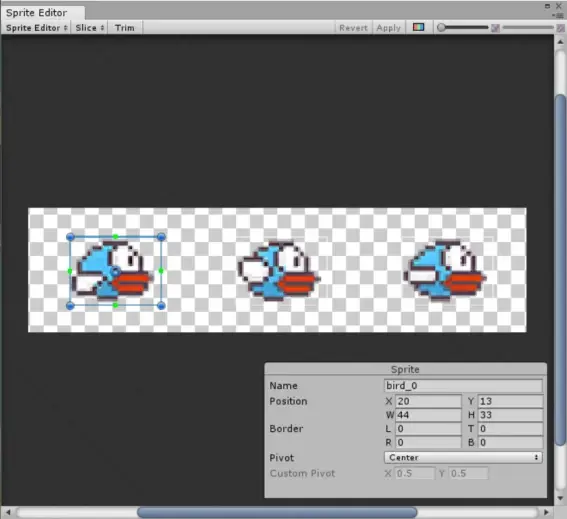Click the horizontal scrollbar thumb
This screenshot has height=519, width=567.
pos(277,512)
